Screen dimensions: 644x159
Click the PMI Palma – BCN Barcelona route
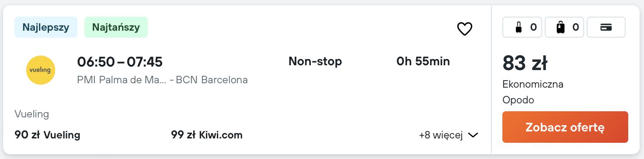(x=162, y=80)
